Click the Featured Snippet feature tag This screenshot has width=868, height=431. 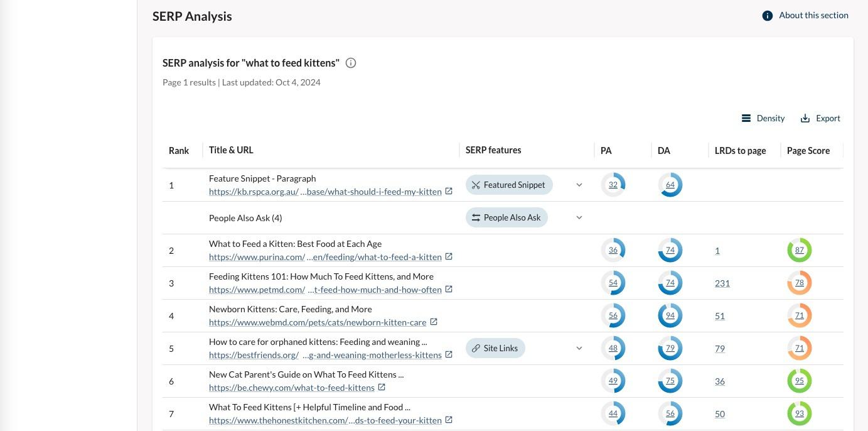pos(509,185)
